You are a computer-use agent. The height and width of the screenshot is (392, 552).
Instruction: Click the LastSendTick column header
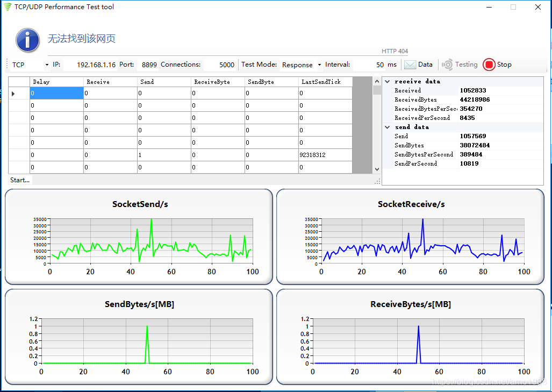326,82
